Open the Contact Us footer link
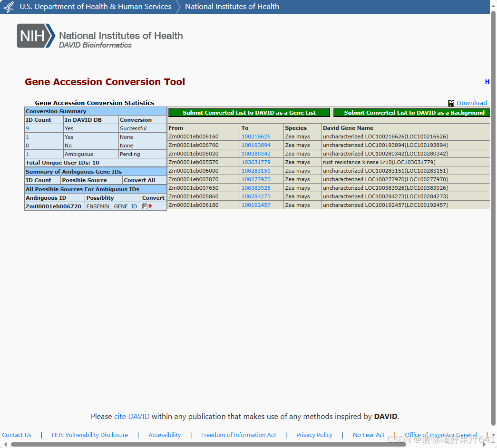497x448 pixels. point(17,435)
